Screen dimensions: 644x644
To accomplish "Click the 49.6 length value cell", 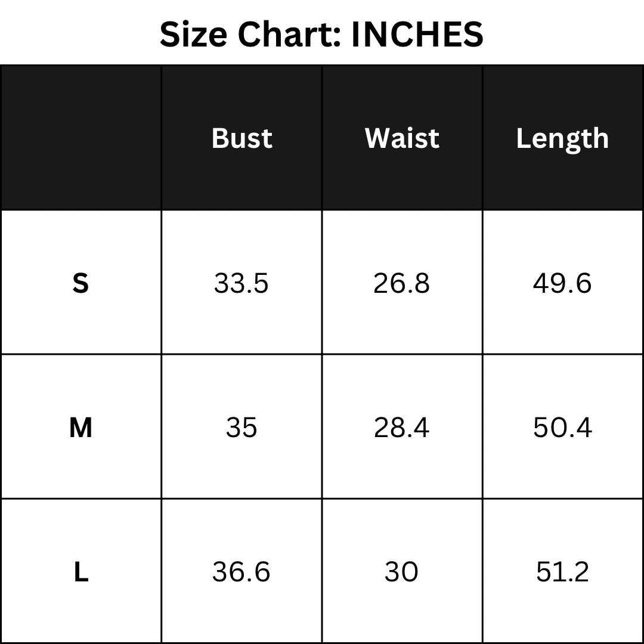I will click(562, 283).
